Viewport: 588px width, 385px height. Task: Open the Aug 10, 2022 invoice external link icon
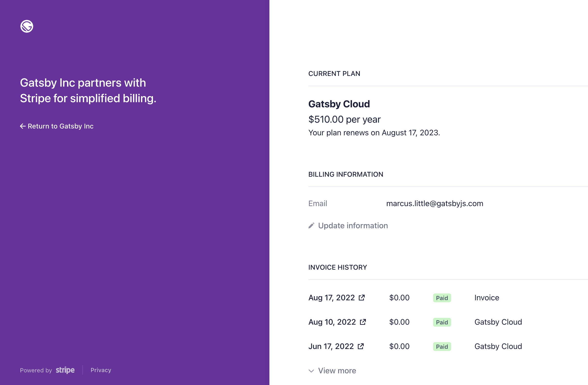pyautogui.click(x=363, y=322)
